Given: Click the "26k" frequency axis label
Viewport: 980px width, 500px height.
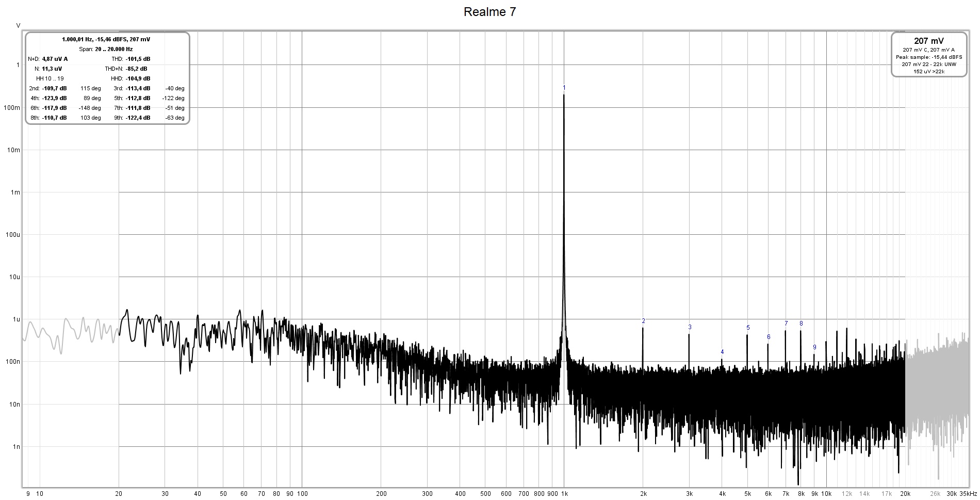Looking at the screenshot, I should coord(935,494).
